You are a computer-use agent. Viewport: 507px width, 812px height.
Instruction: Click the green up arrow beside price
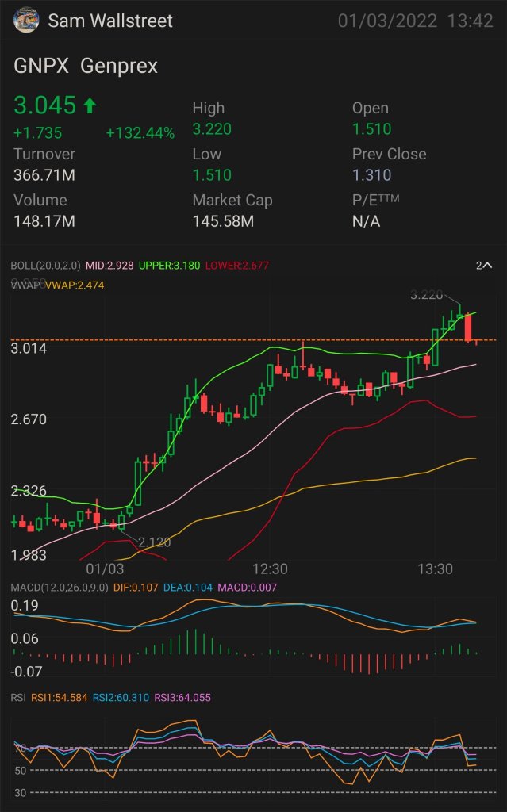pos(90,105)
